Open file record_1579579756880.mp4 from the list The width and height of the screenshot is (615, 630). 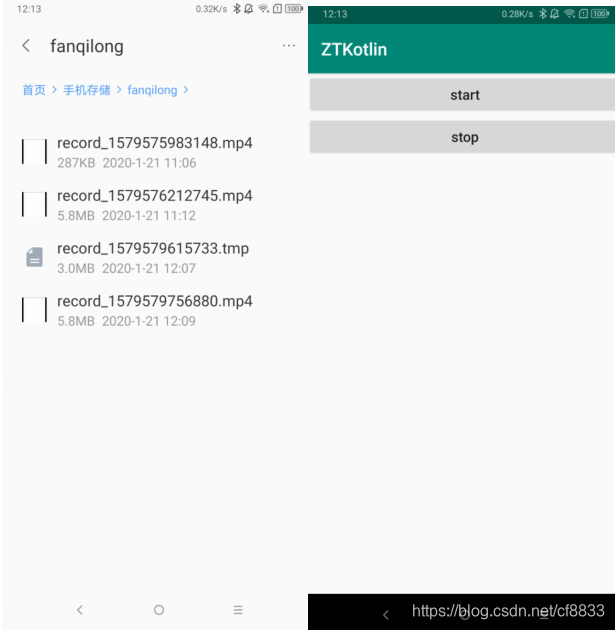coord(155,310)
